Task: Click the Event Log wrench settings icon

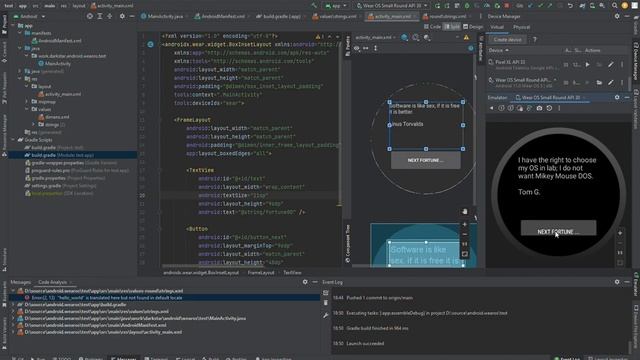Action: 326,316
